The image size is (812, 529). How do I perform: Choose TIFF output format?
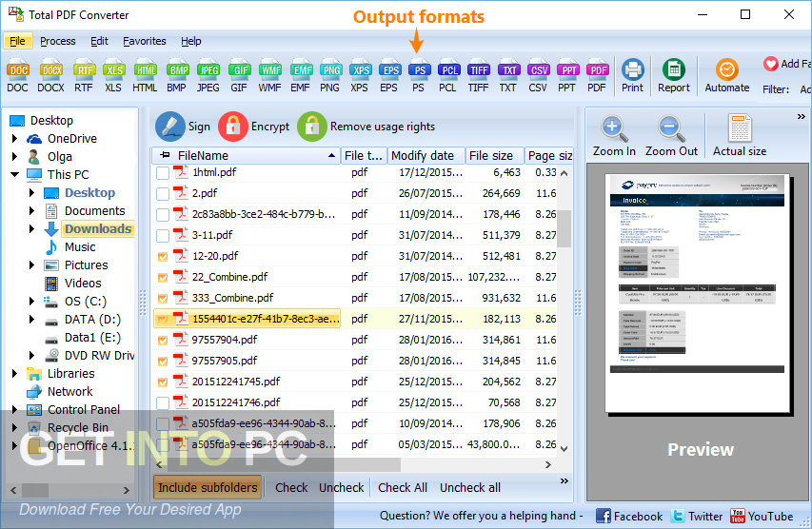click(x=479, y=77)
